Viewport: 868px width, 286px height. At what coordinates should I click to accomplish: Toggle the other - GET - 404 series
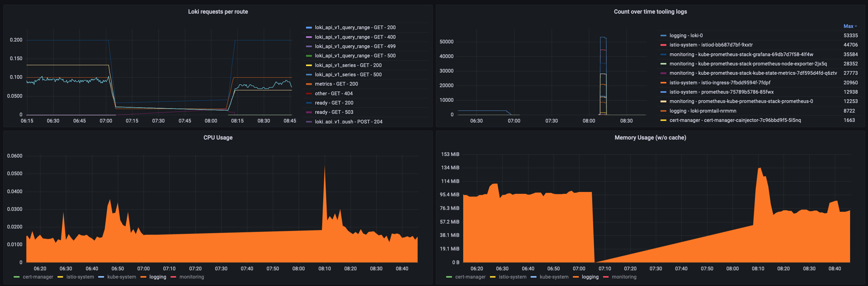coord(334,94)
